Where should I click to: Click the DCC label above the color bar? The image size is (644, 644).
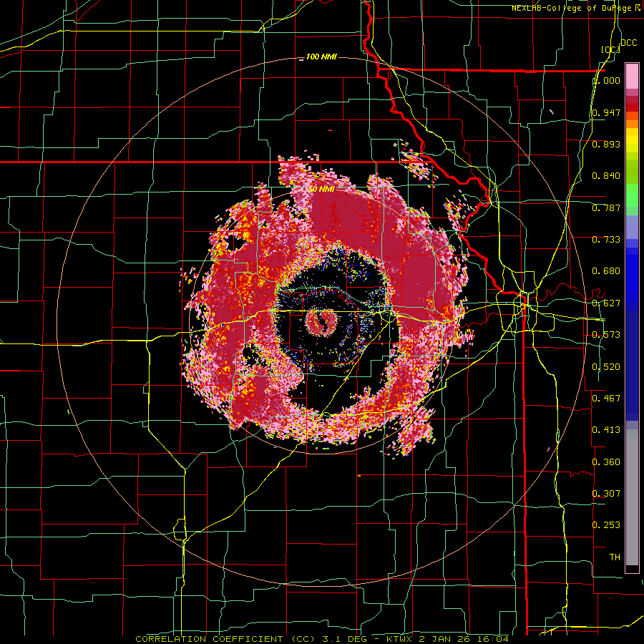[x=629, y=43]
